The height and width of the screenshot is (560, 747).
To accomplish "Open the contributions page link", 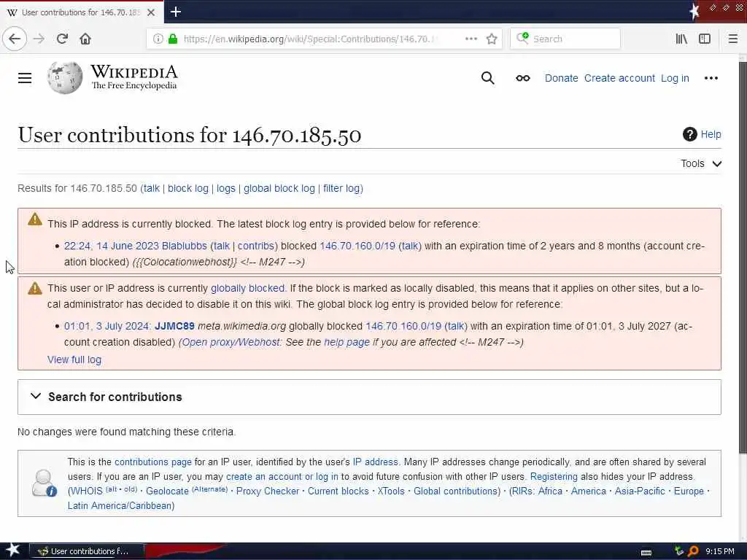I will [153, 462].
